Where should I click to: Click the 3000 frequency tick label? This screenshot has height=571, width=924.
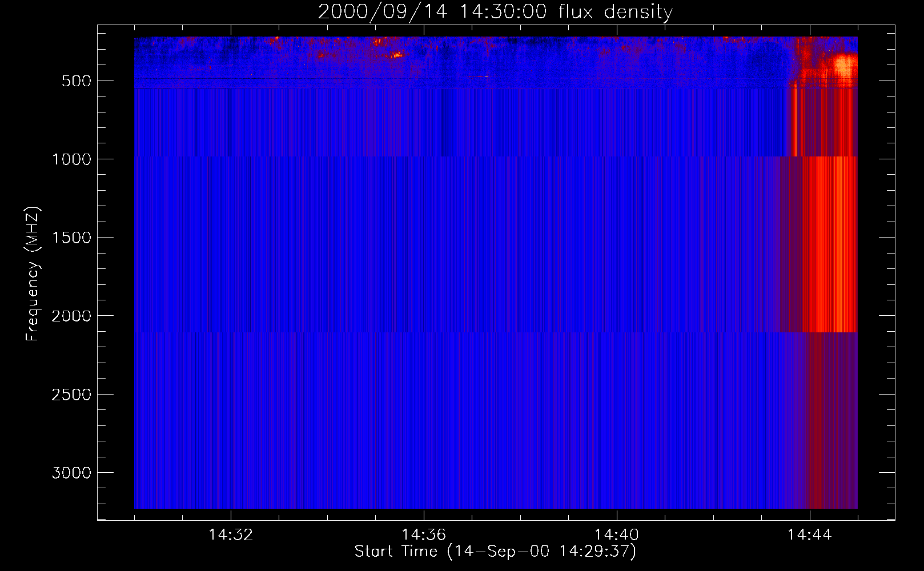pyautogui.click(x=71, y=473)
